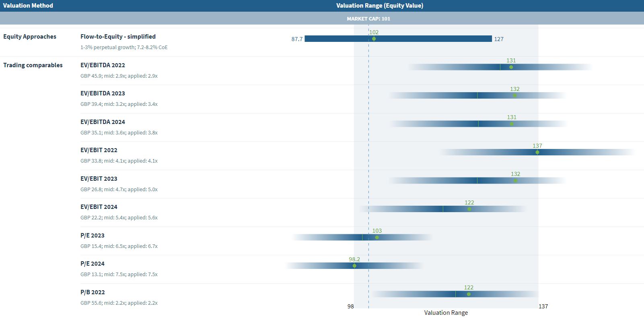Click the MARKET CAP: 101 banner
Image resolution: width=644 pixels, height=318 pixels.
368,19
